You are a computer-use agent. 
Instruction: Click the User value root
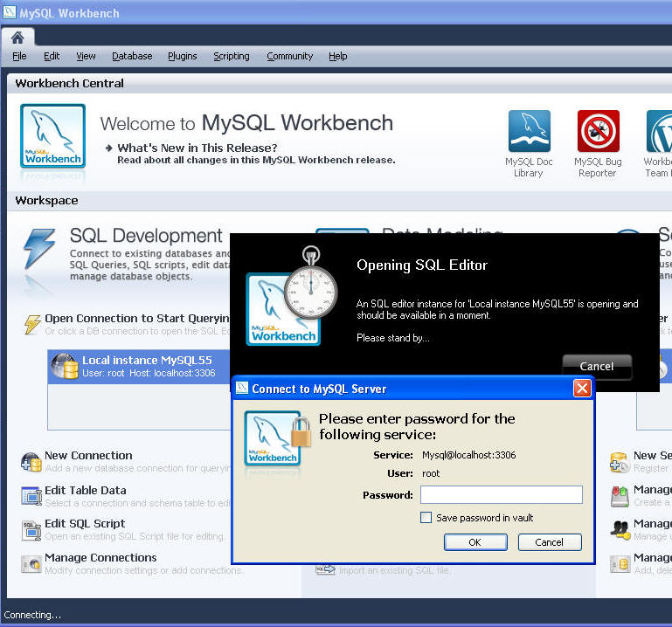(x=431, y=473)
